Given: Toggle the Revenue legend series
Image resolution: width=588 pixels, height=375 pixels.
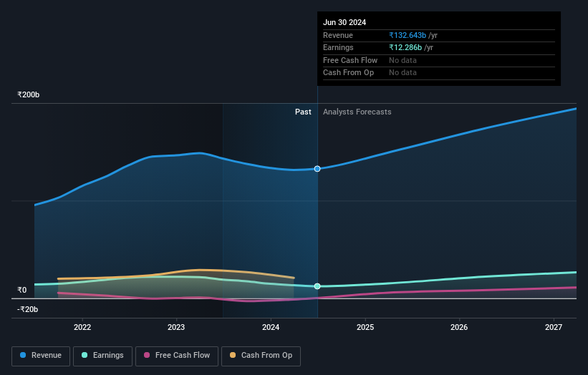Looking at the screenshot, I should click(41, 356).
